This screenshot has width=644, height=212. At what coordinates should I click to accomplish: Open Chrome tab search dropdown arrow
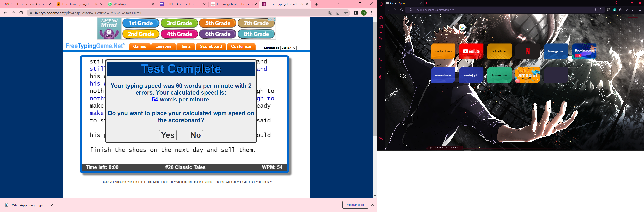point(338,4)
